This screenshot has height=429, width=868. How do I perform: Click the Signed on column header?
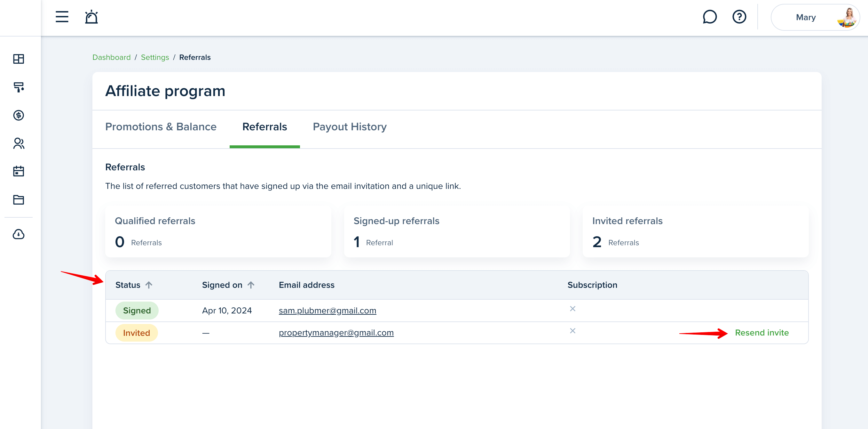(222, 285)
